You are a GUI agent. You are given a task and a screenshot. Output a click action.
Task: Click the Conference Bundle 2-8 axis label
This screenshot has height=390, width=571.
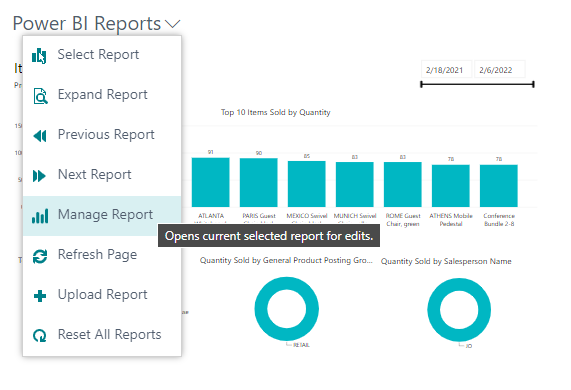pos(499,220)
